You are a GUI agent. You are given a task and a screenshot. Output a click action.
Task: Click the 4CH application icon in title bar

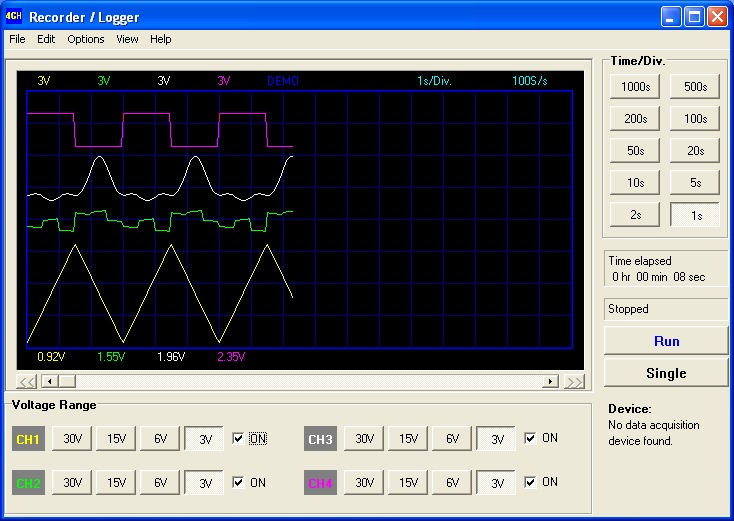pos(14,17)
